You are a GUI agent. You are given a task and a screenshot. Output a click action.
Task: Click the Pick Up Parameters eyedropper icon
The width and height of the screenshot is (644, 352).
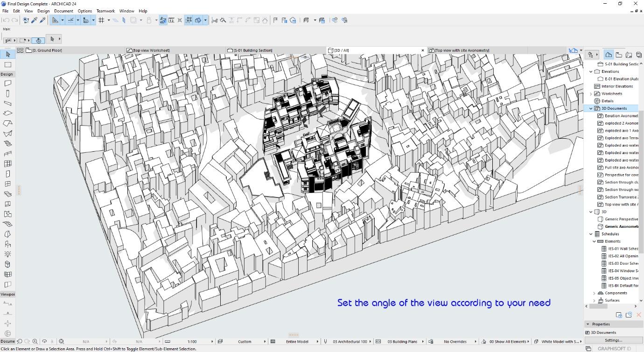[x=34, y=20]
